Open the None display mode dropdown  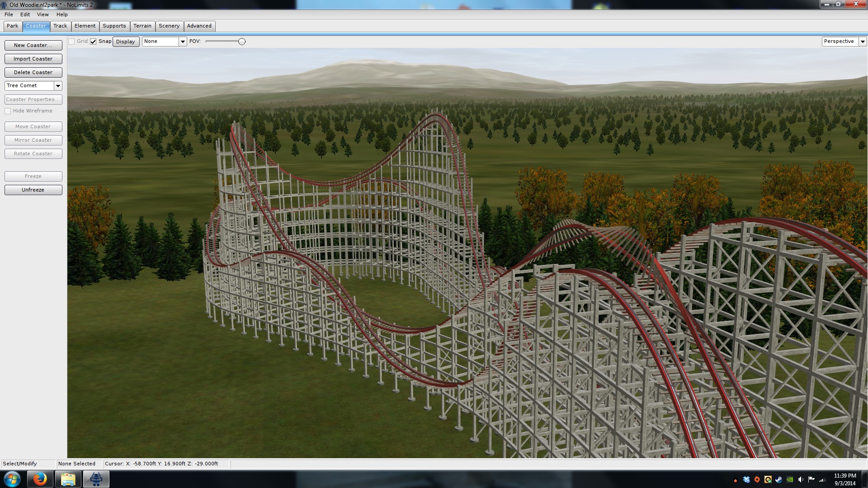tap(183, 42)
